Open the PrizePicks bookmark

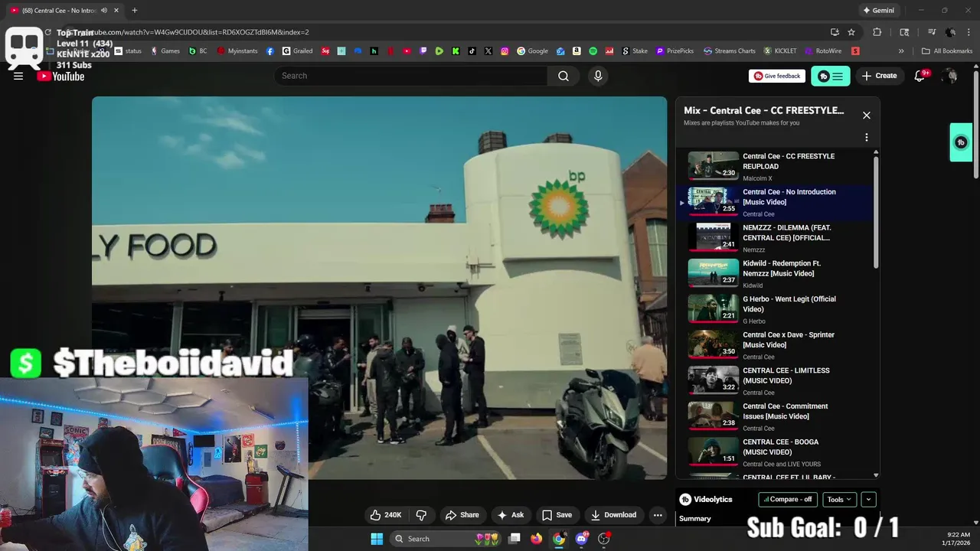(674, 51)
